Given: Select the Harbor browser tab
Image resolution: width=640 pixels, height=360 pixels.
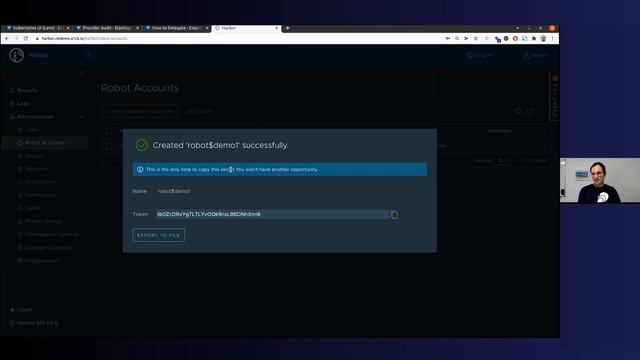Looking at the screenshot, I should point(246,28).
